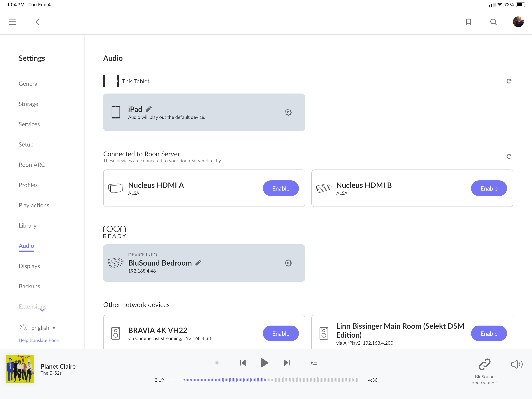Tap the battery indicator in status bar
Viewport: 532px width, 399px height.
(521, 4)
